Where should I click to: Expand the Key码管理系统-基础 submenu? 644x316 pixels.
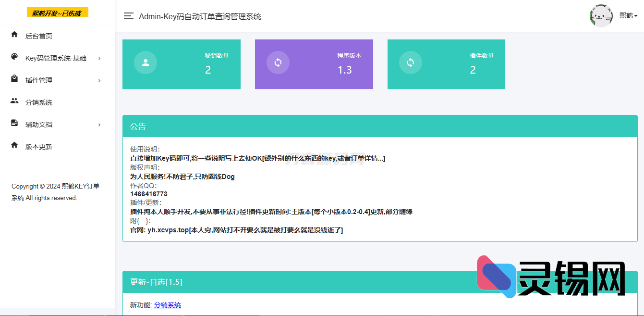click(x=99, y=58)
